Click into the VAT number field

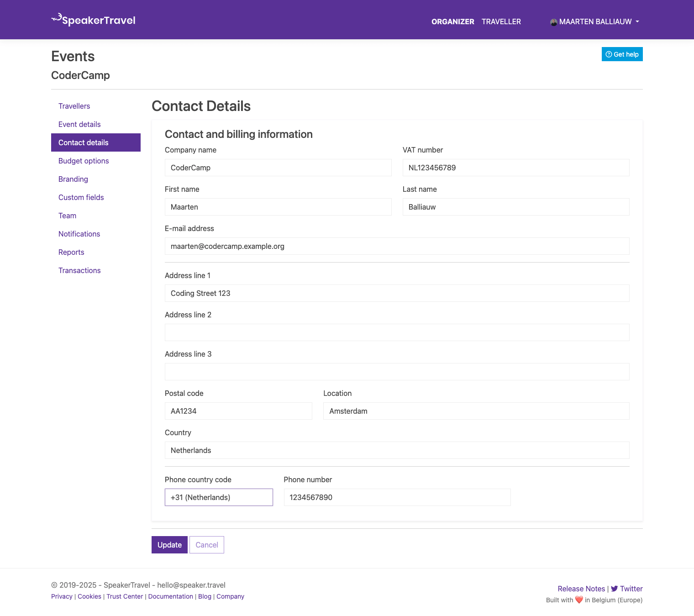516,168
